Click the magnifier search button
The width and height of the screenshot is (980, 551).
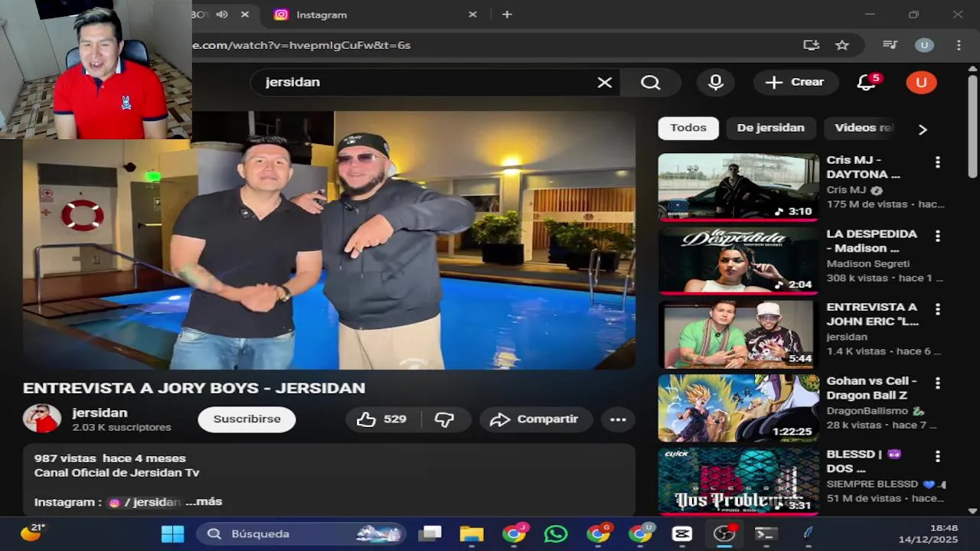(x=651, y=83)
